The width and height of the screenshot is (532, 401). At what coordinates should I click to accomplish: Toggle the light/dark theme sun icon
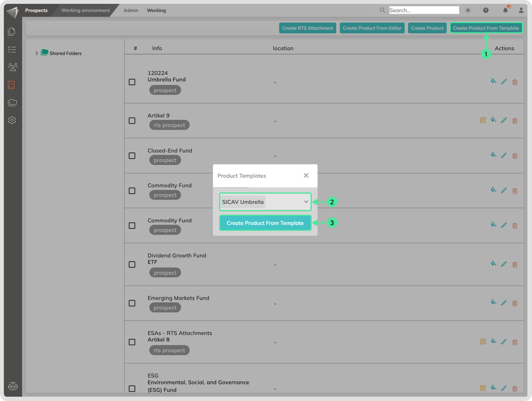468,10
